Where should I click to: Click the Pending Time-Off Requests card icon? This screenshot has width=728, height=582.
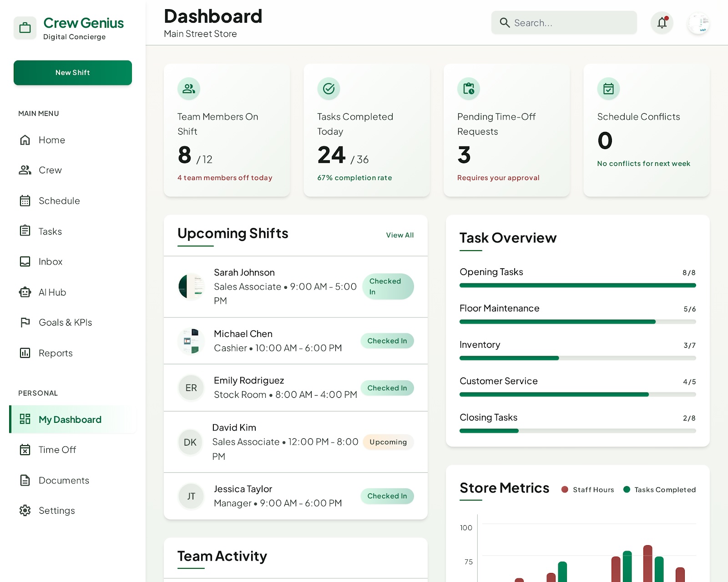pos(469,89)
